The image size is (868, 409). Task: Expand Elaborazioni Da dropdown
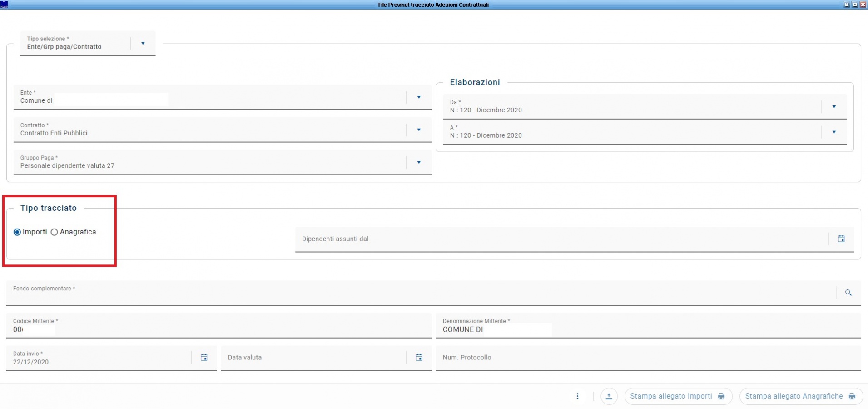[833, 107]
